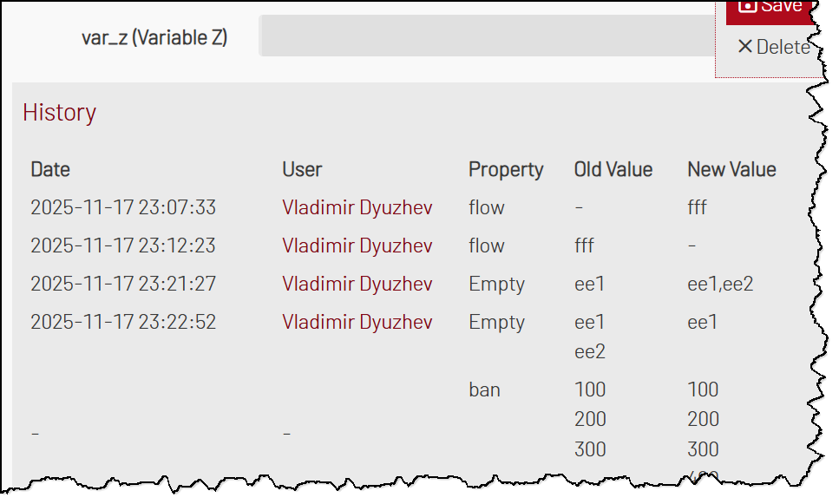Click the 2025-11-17 23:07:33 date cell
Screen dimensions: 839x504
click(x=123, y=207)
